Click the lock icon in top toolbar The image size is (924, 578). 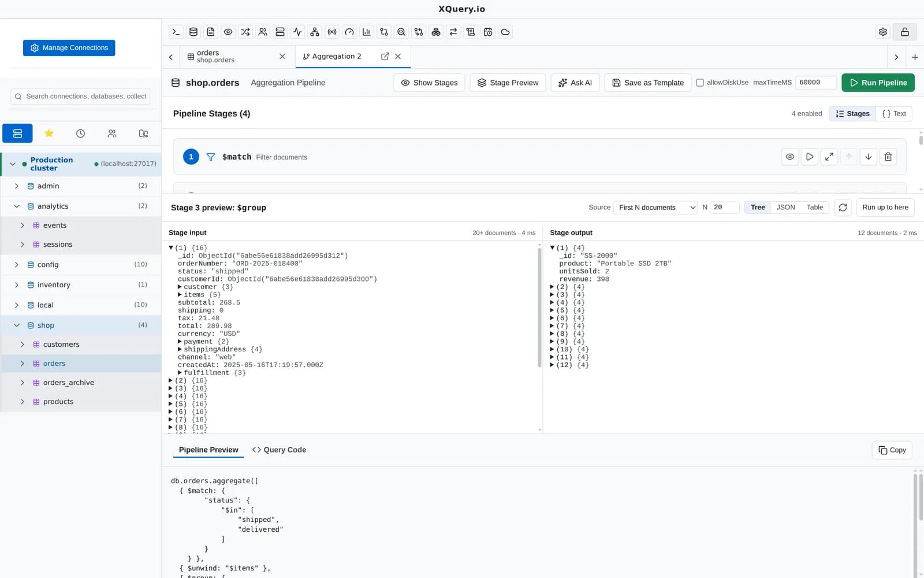tap(905, 32)
